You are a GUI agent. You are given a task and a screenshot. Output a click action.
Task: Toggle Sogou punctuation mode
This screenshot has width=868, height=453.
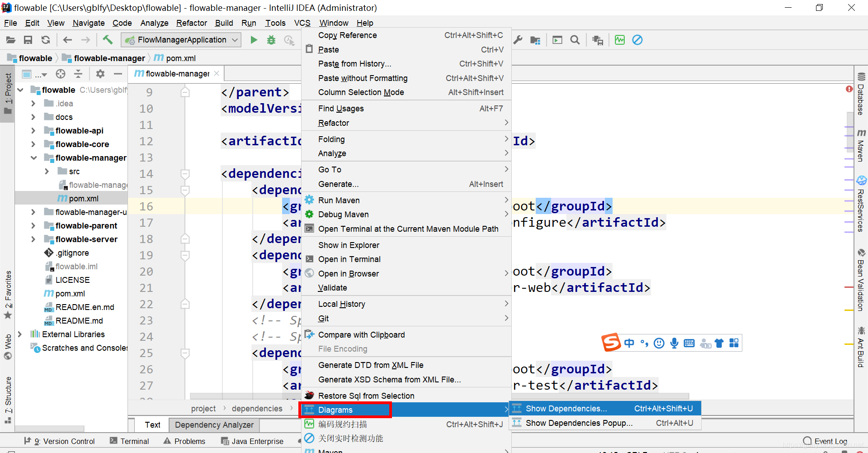tap(644, 343)
